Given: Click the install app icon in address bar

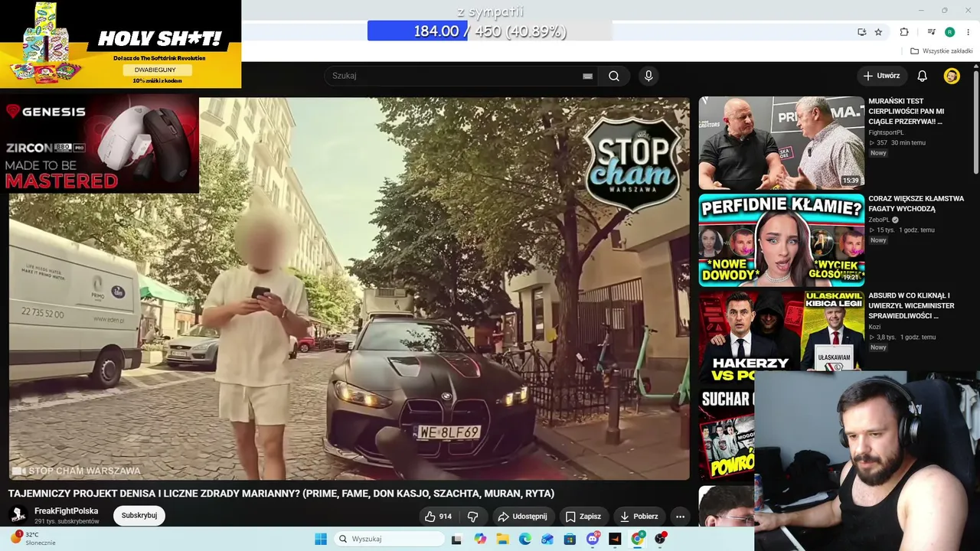Looking at the screenshot, I should 862,31.
